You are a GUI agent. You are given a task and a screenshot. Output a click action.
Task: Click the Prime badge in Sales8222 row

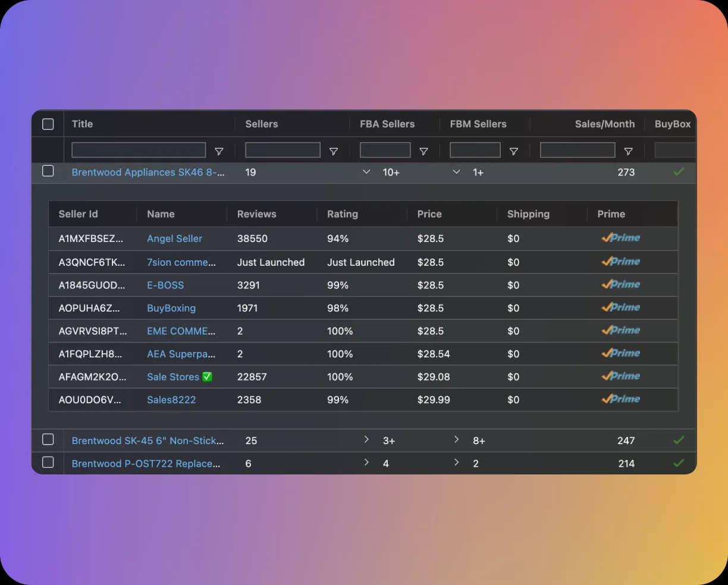point(620,399)
